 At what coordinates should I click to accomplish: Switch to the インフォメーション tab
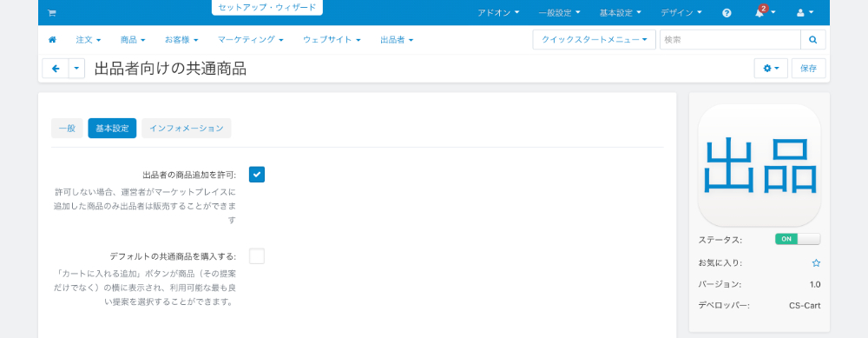187,128
